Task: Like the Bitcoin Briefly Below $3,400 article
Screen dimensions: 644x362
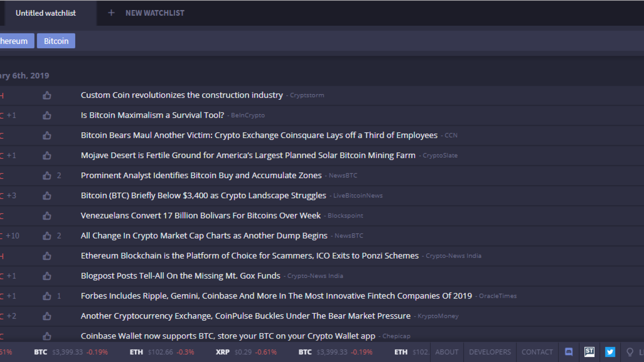Action: [x=47, y=196]
